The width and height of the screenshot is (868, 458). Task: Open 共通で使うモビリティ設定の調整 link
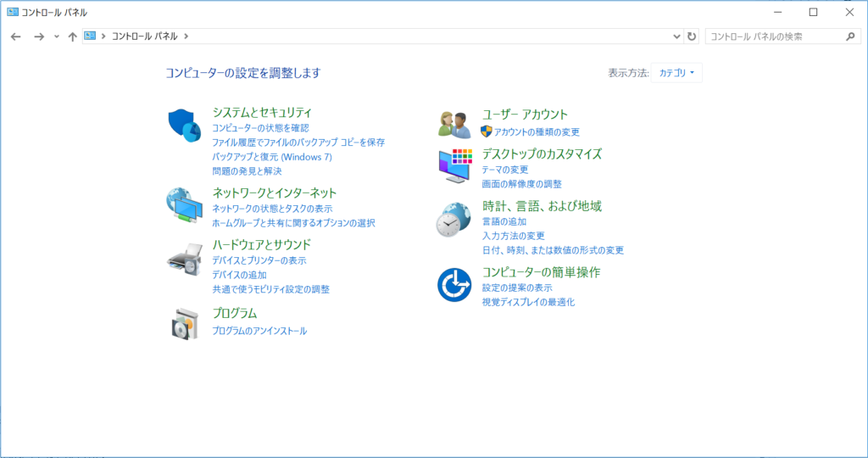tap(270, 289)
